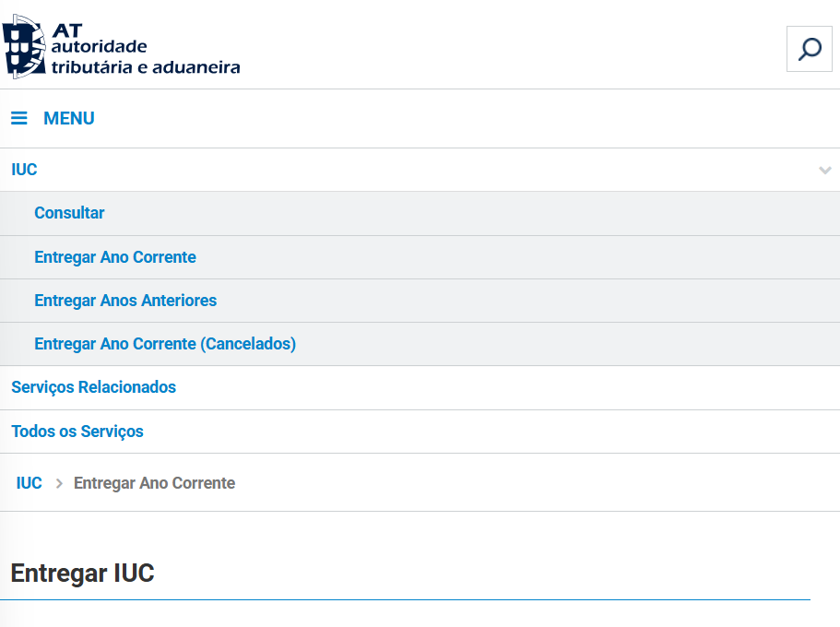Click the blue line under Entregar IUC
This screenshot has height=627, width=840.
[x=406, y=599]
